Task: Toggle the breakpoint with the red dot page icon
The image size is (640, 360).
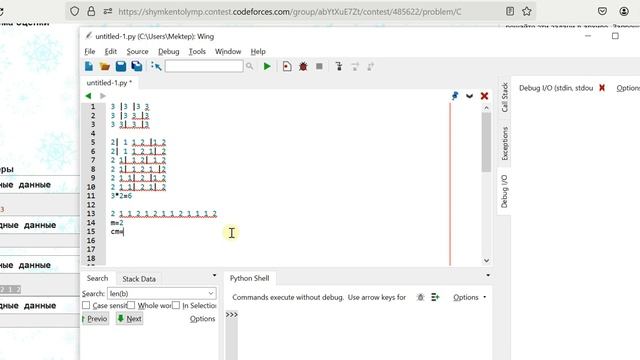Action: coord(287,66)
